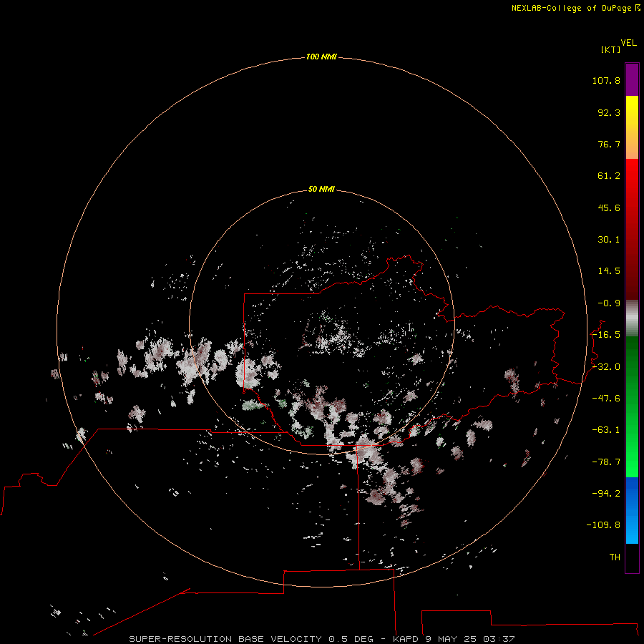Viewport: 644px width, 644px height.
Task: Click the -47.6 velocity scale value
Action: [606, 399]
